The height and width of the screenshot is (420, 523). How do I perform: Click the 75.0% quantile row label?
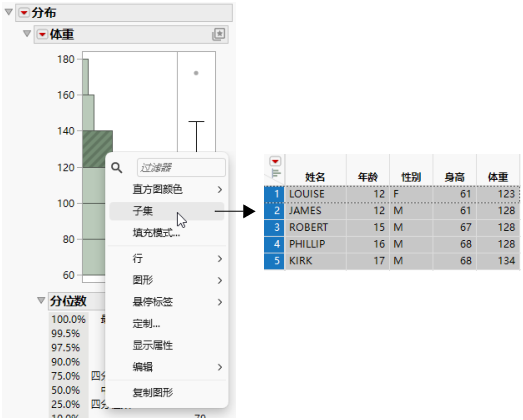pyautogui.click(x=66, y=376)
